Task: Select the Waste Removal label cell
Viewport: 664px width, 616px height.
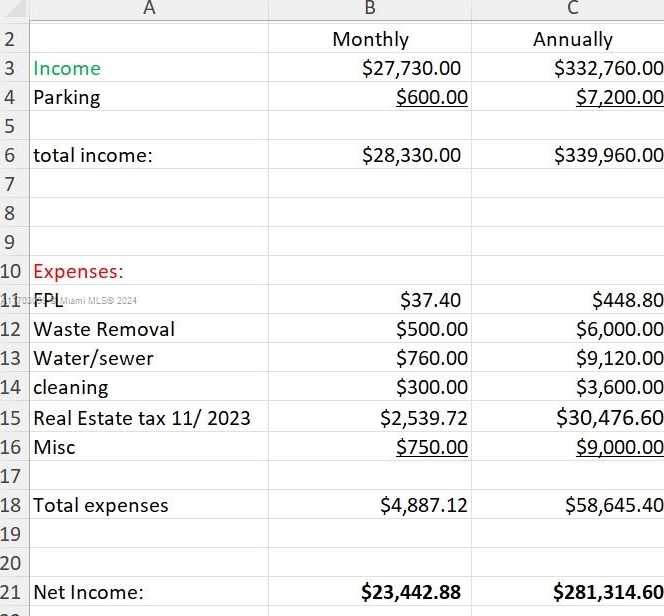Action: tap(149, 329)
